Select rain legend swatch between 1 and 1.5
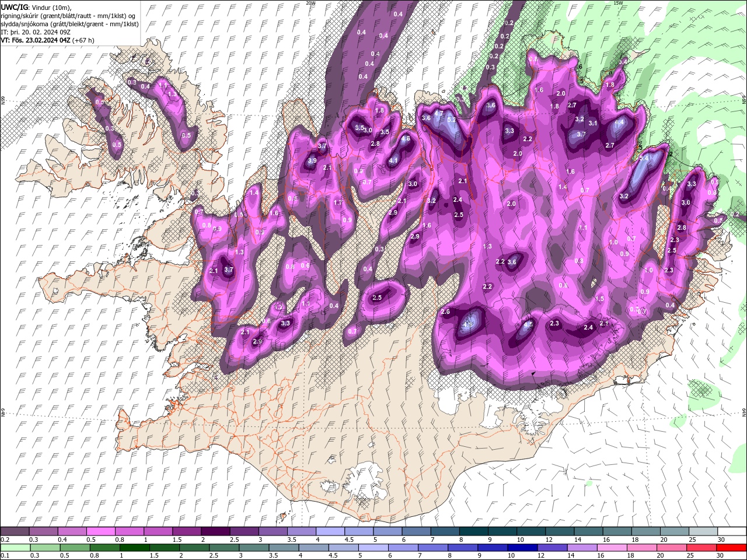747x560 pixels. (x=135, y=548)
